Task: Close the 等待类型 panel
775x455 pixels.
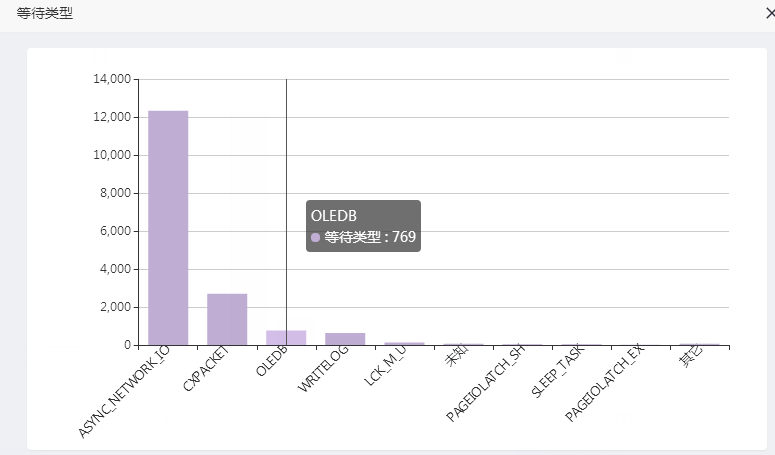Action: [768, 14]
